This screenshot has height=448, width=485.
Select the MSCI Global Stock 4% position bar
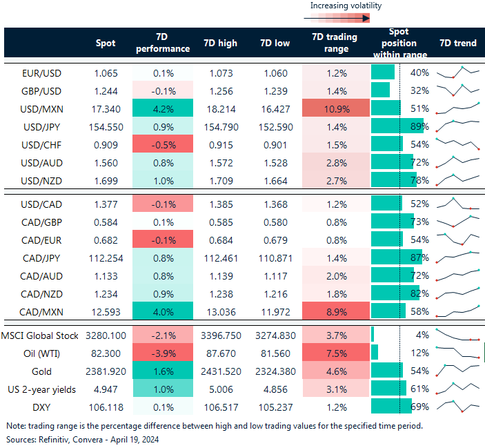coord(373,335)
